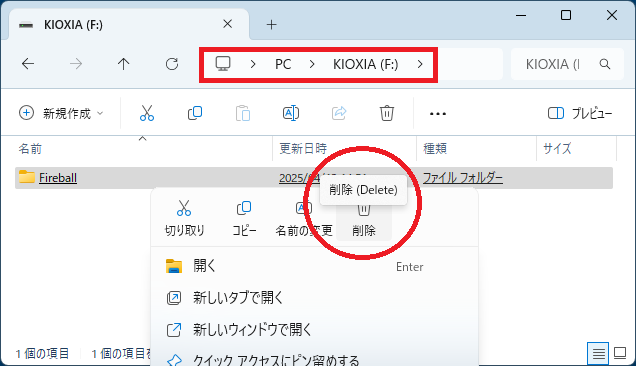This screenshot has height=366, width=636.
Task: Expand the chevron after PC in address bar
Action: pos(312,64)
